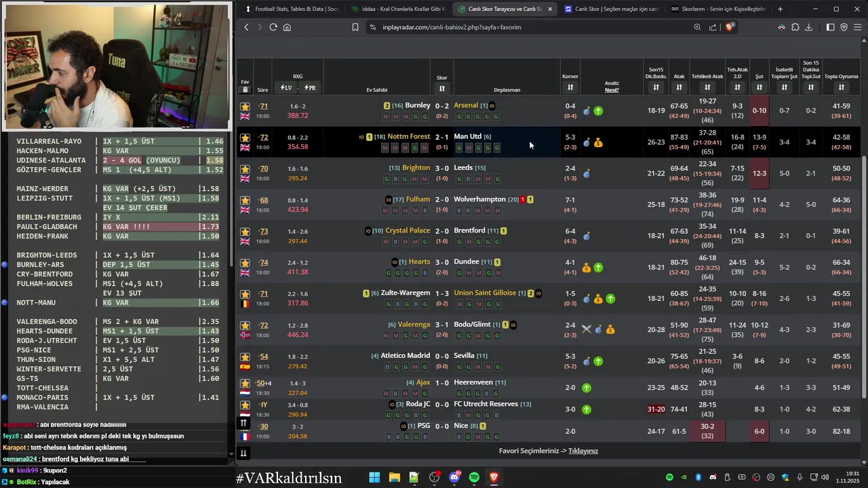Image resolution: width=868 pixels, height=488 pixels.
Task: Sort by Teh.Atak 2.D column
Action: (x=738, y=87)
